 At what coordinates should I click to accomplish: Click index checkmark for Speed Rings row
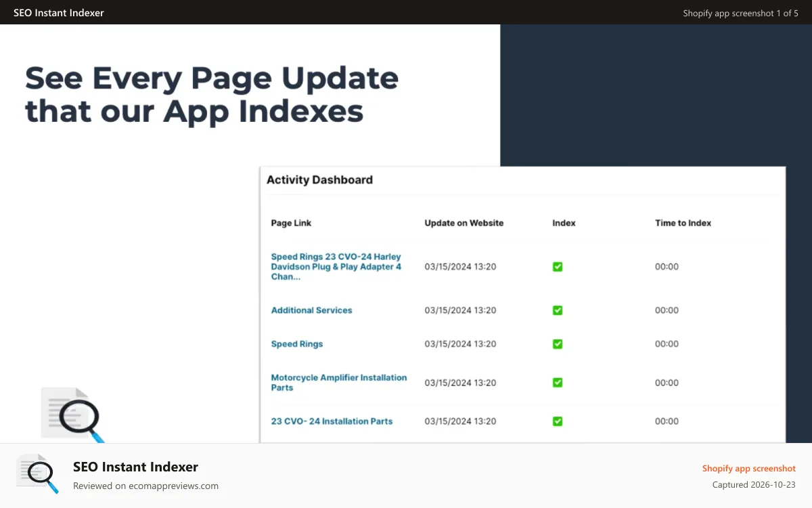pyautogui.click(x=558, y=344)
